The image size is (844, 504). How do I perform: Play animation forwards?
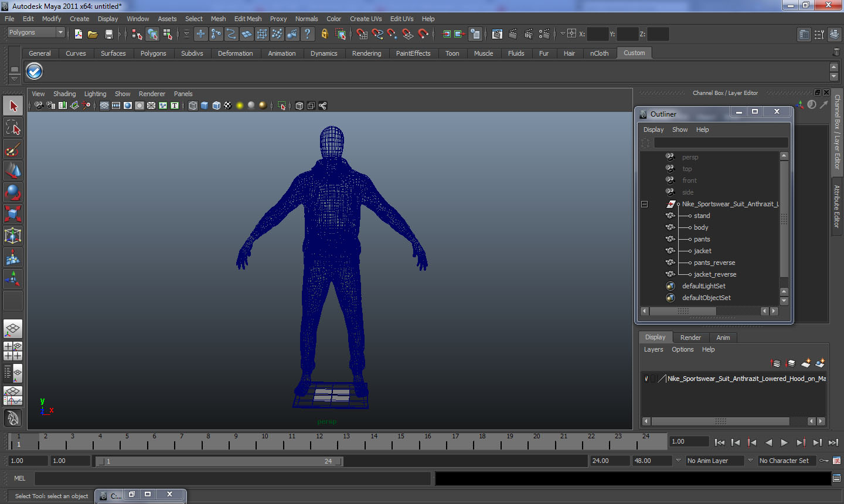point(784,442)
